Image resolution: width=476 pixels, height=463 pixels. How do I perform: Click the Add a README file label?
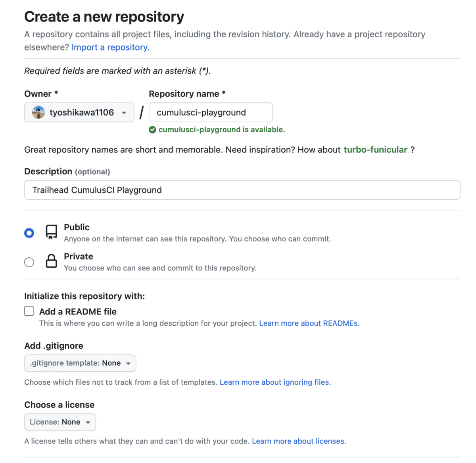[x=78, y=312]
